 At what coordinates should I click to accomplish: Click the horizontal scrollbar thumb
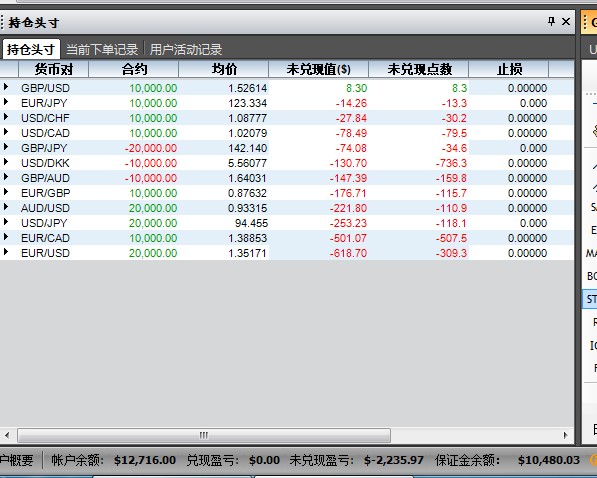[204, 435]
